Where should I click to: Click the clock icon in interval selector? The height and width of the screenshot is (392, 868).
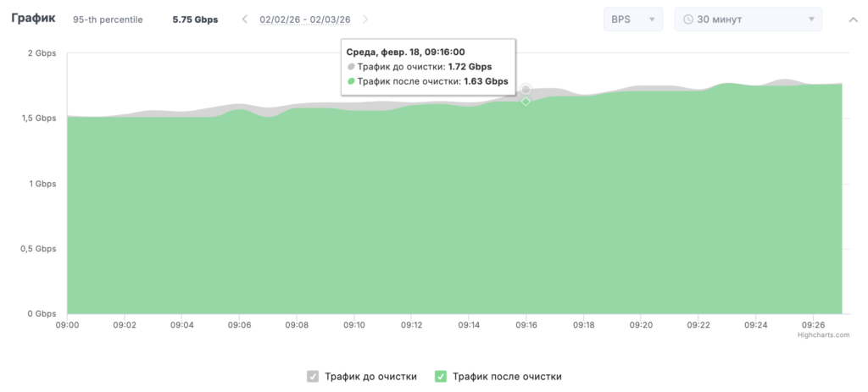coord(688,19)
